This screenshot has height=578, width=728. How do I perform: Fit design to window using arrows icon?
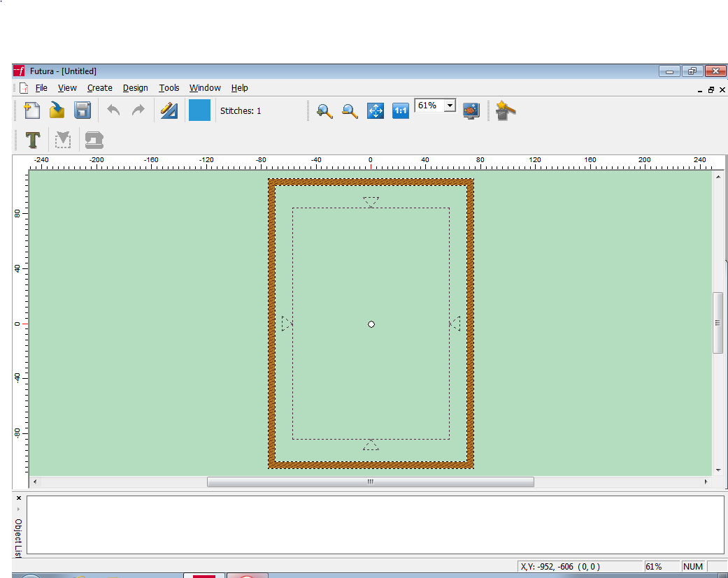pyautogui.click(x=375, y=111)
